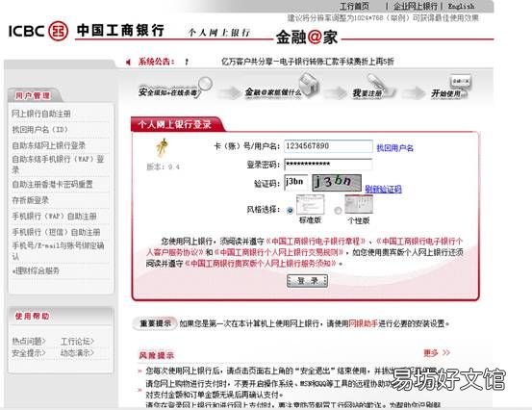Click the 个人网上银行登录 tab header

(175, 124)
